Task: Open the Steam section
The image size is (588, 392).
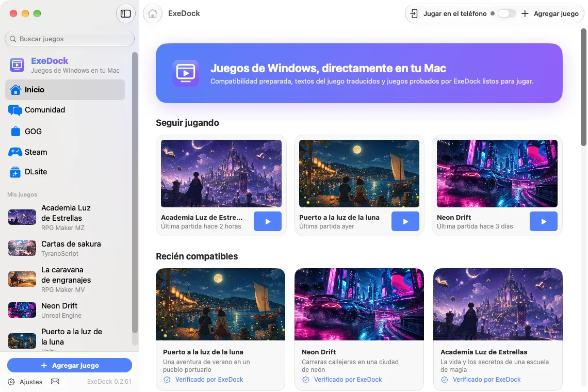Action: [x=66, y=152]
